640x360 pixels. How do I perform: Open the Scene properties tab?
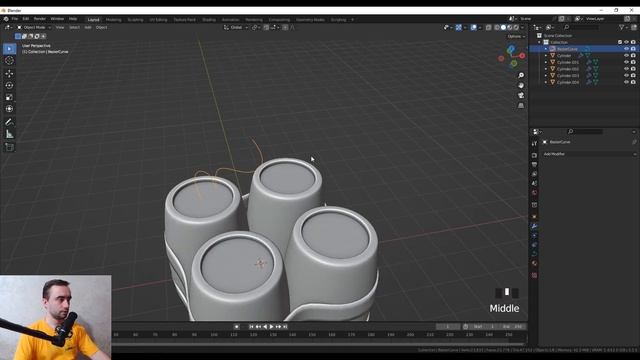(534, 183)
